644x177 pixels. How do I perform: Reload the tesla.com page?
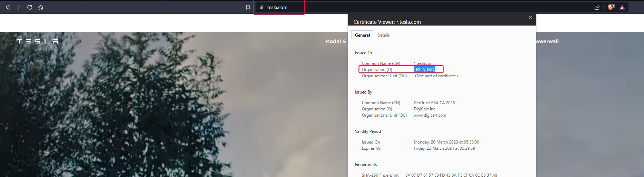pyautogui.click(x=30, y=7)
